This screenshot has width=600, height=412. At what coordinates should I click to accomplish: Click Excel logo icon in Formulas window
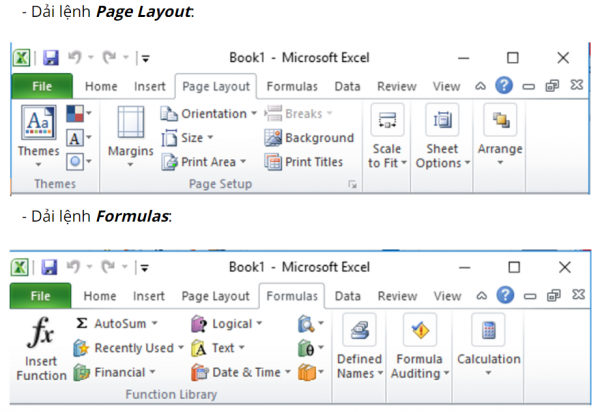coord(20,267)
